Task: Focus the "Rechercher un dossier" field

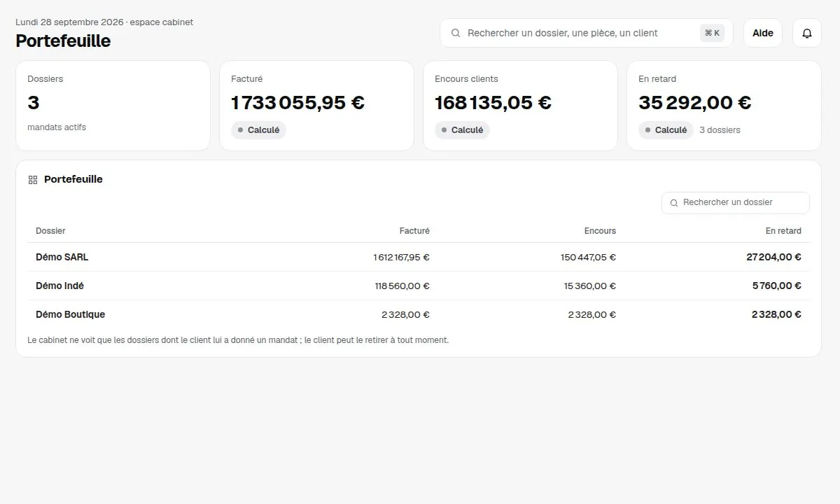Action: (736, 203)
